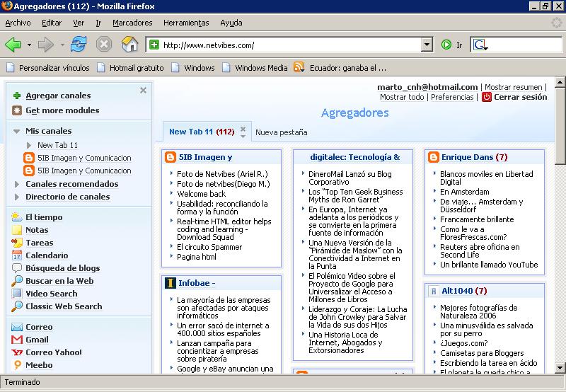566x392 pixels.
Task: Click the Calendario icon
Action: coord(16,255)
